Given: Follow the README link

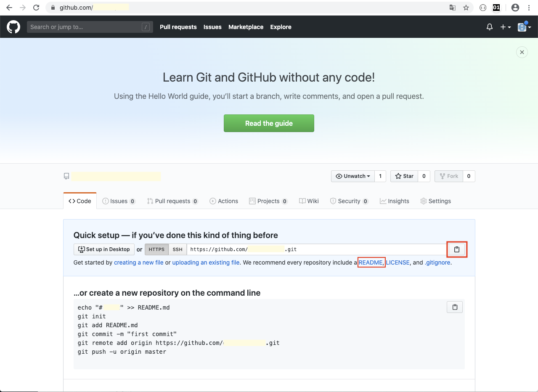Looking at the screenshot, I should [371, 262].
